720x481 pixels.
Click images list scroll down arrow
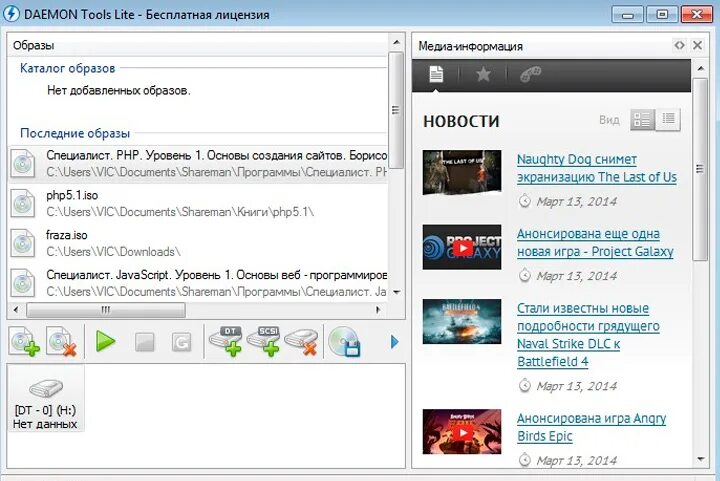[396, 292]
